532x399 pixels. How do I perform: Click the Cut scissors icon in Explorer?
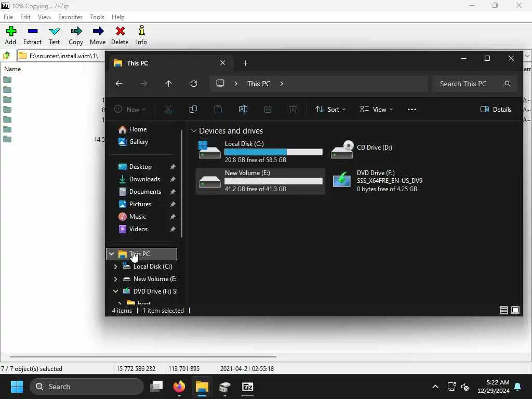(x=168, y=109)
